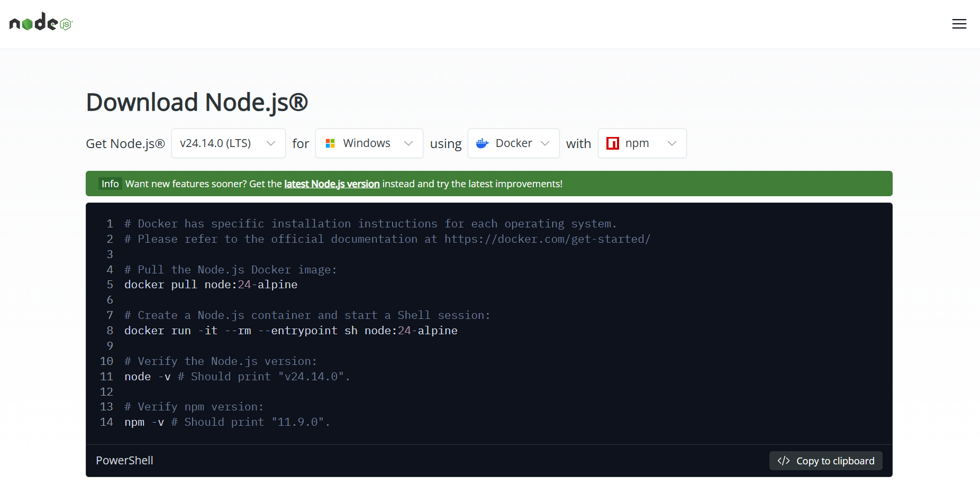Viewport: 980px width, 485px height.
Task: Click the Info badge in the green banner
Action: pos(110,184)
